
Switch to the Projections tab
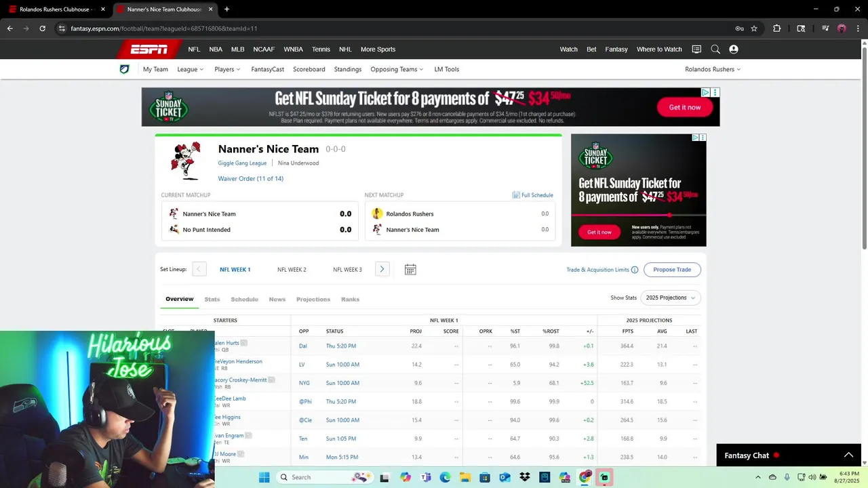(x=313, y=299)
